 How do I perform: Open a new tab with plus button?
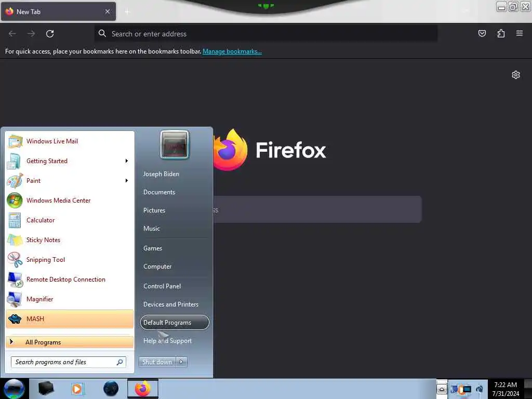(127, 12)
